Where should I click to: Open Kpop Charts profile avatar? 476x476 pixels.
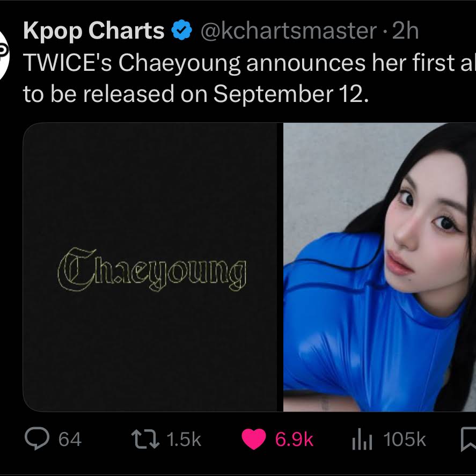tap(4, 56)
